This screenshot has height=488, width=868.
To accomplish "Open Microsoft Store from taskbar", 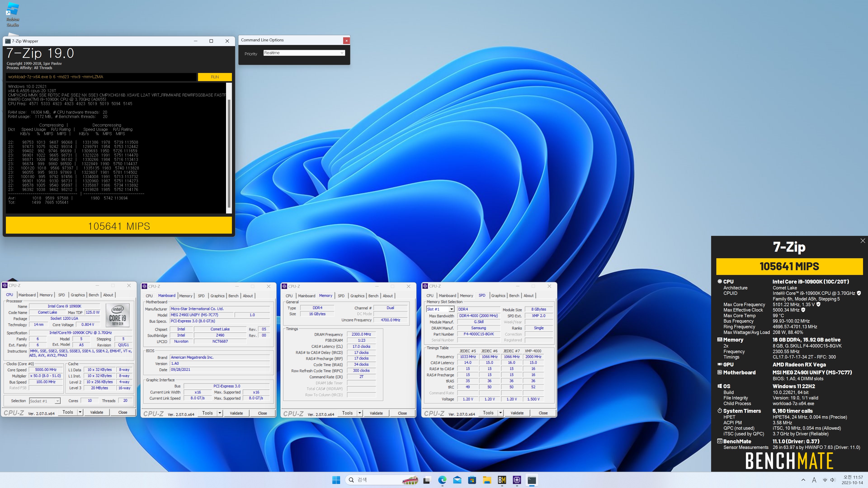I will click(x=472, y=480).
